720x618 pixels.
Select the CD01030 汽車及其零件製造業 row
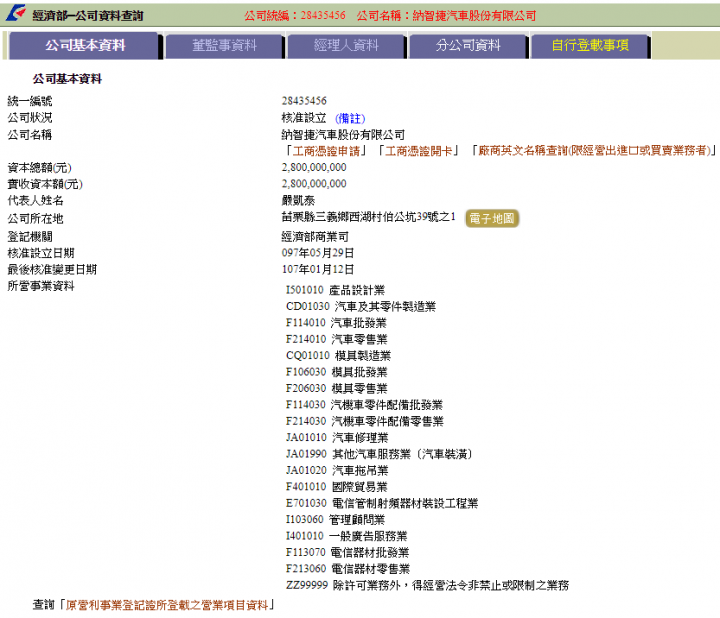[361, 306]
